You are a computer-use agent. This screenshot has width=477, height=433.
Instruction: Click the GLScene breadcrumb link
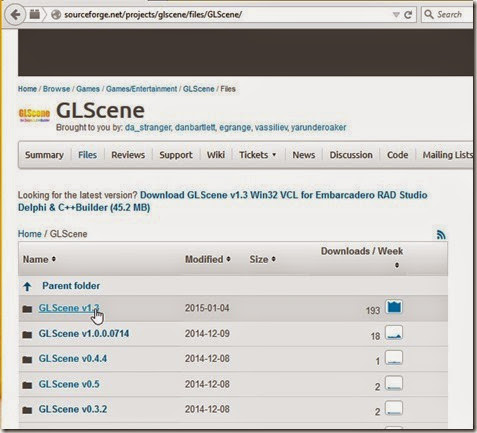tap(199, 89)
